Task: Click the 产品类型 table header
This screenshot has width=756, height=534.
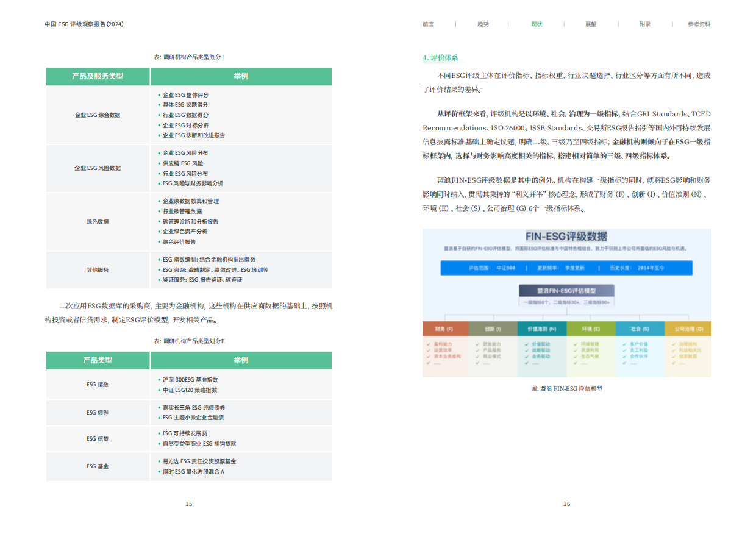Action: (x=98, y=360)
